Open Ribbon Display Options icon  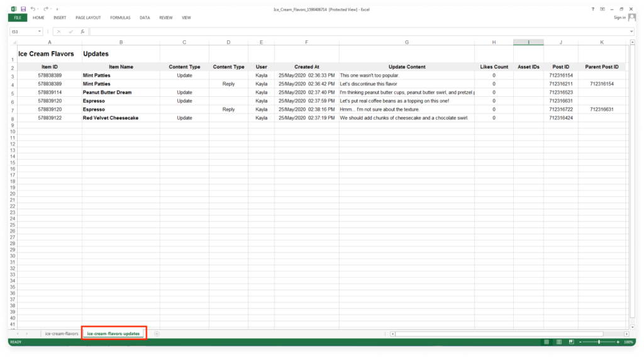(x=602, y=9)
